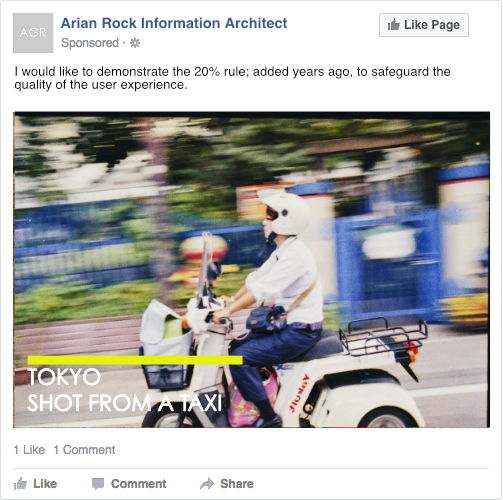Choose the Share action label
This screenshot has width=503, height=500.
tap(237, 484)
